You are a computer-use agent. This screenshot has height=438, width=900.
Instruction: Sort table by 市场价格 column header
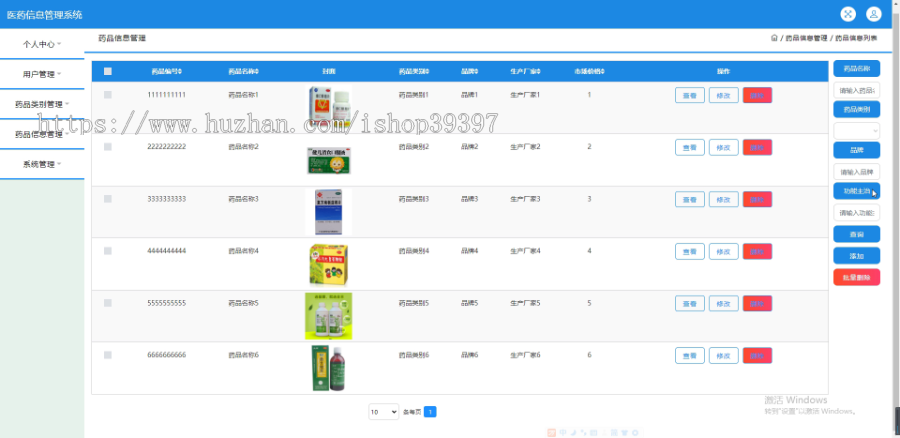[x=589, y=72]
